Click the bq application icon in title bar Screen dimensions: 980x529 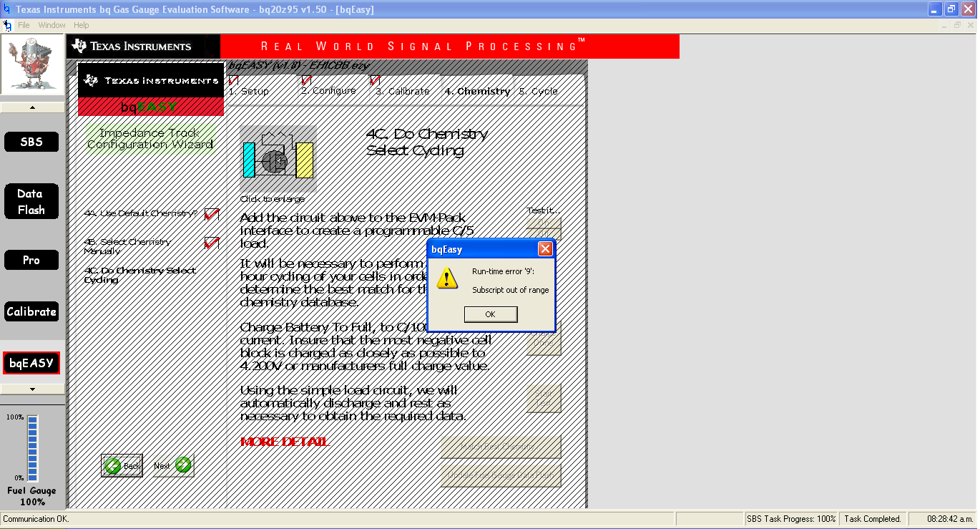7,9
